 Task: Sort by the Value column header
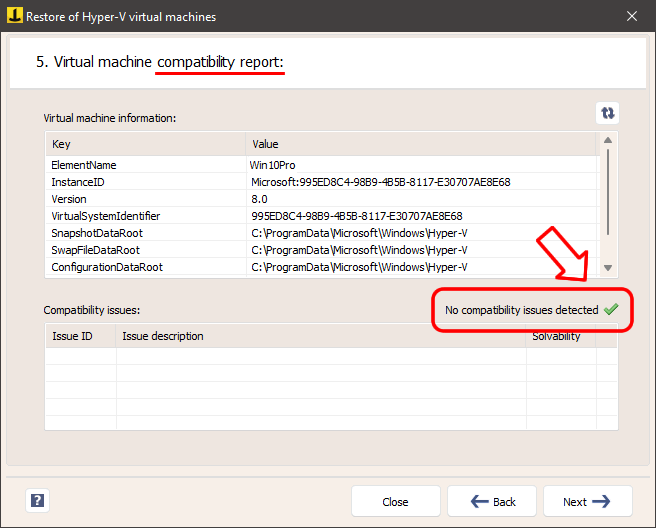coord(421,144)
